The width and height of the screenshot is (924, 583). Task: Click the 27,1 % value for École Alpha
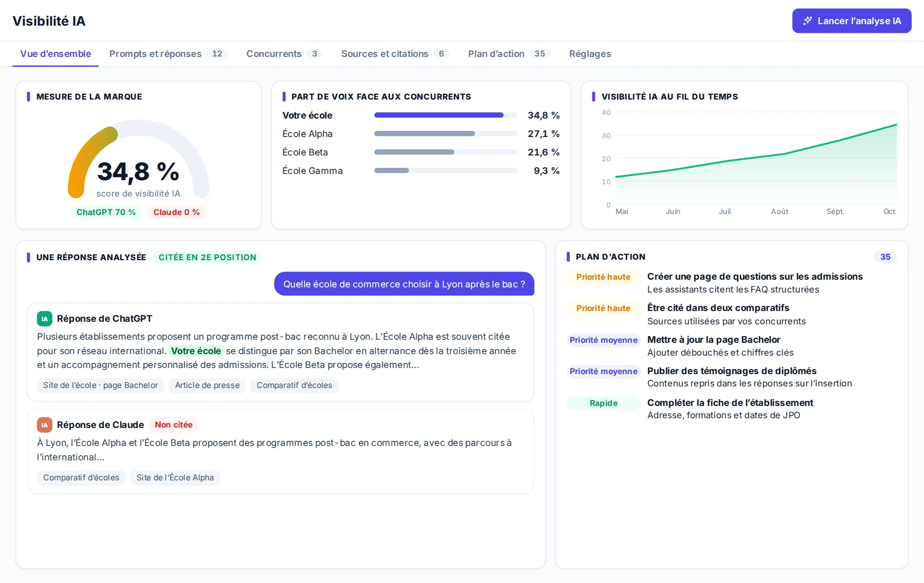[544, 133]
